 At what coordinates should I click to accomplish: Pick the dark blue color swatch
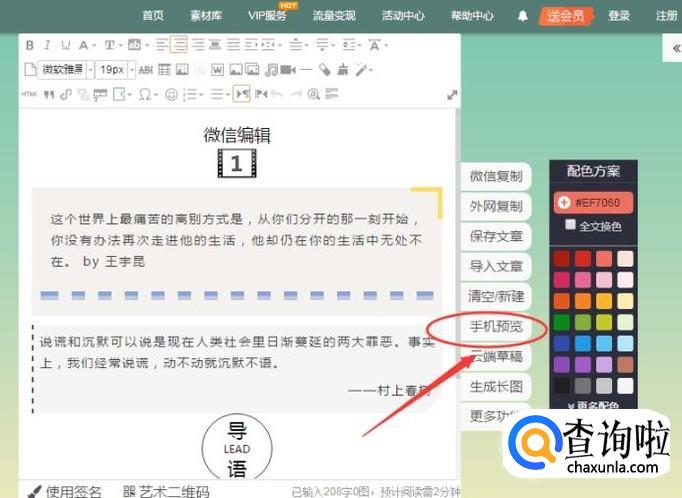pyautogui.click(x=562, y=344)
